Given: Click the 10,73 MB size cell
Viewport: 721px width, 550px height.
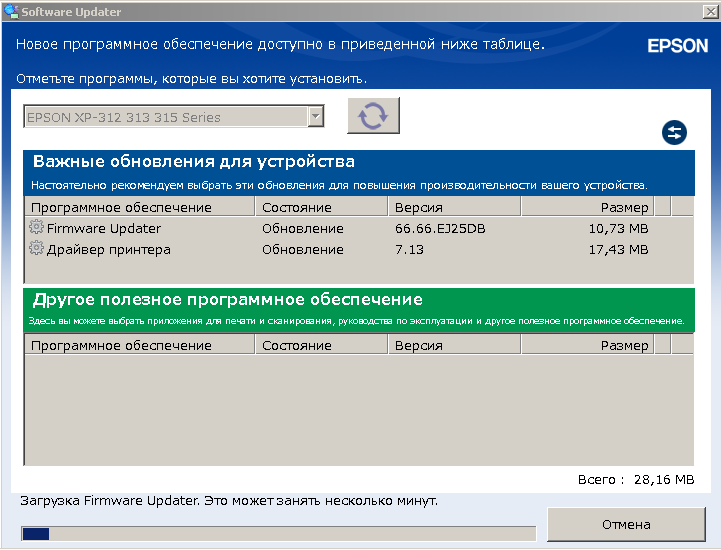Looking at the screenshot, I should (x=618, y=229).
